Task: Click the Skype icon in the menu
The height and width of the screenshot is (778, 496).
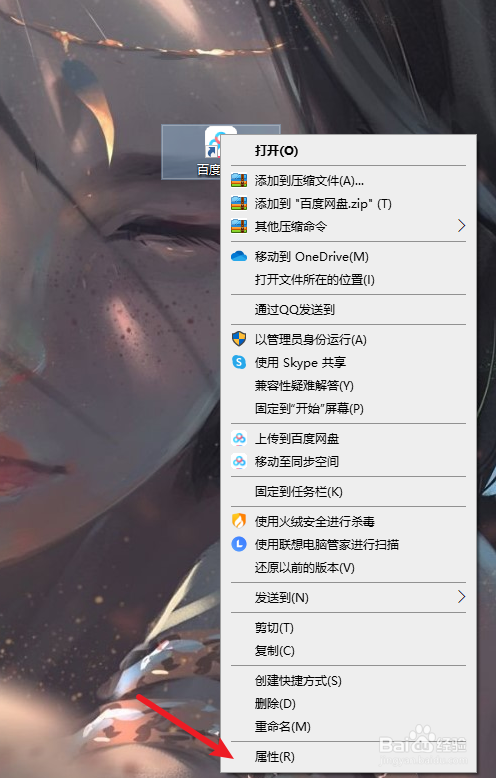Action: pyautogui.click(x=239, y=362)
